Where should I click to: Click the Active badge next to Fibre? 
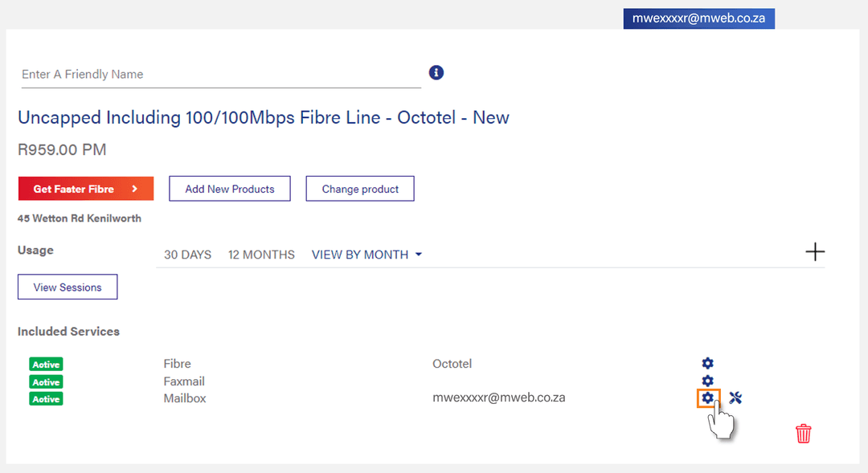(46, 364)
